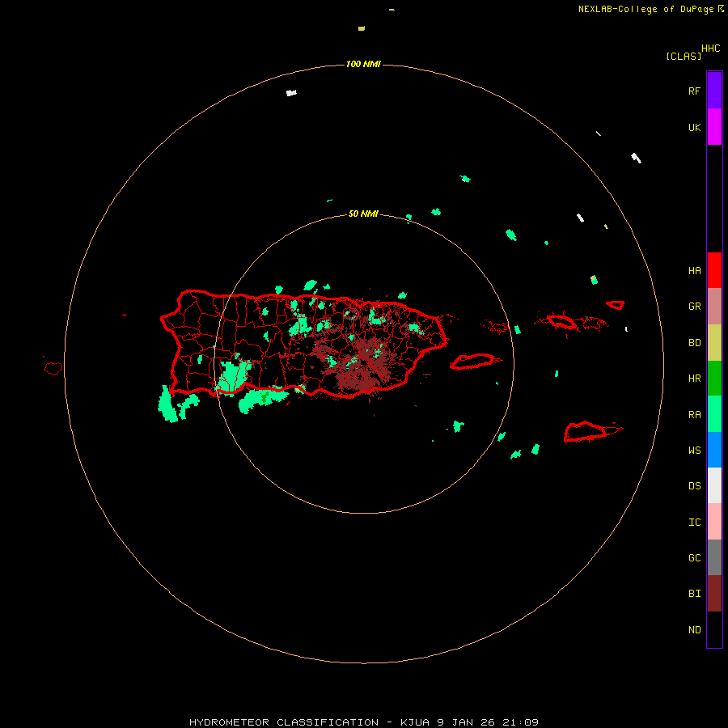Pick the RA light green legend swatch
Image resolution: width=728 pixels, height=728 pixels.
[714, 414]
